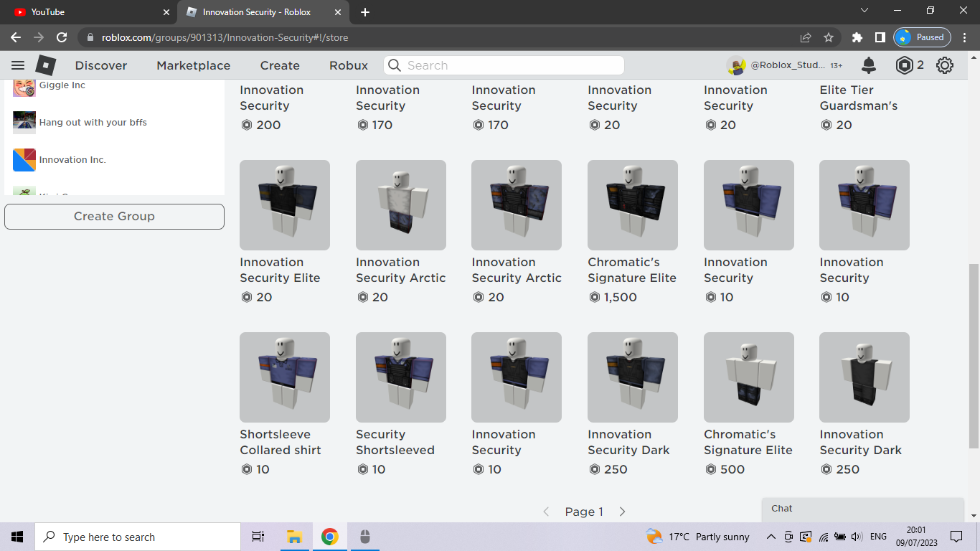
Task: Open Shortsleeve Collared shirt thumbnail
Action: (x=285, y=377)
